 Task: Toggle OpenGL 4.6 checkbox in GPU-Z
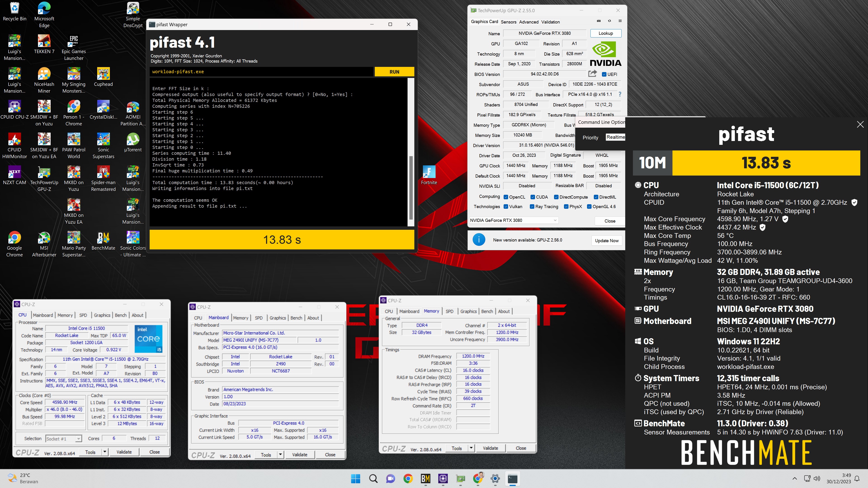pyautogui.click(x=589, y=206)
